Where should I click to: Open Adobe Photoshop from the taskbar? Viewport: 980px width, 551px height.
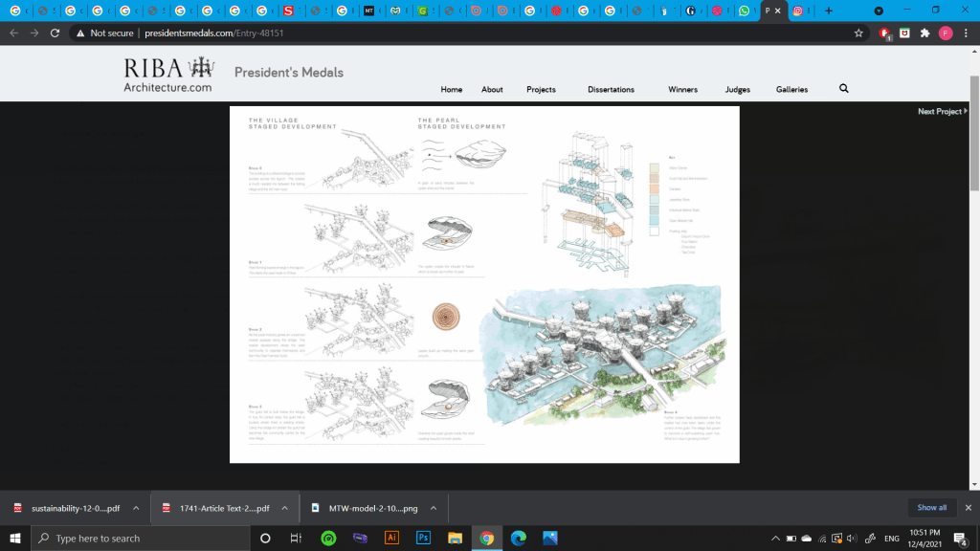(x=423, y=539)
